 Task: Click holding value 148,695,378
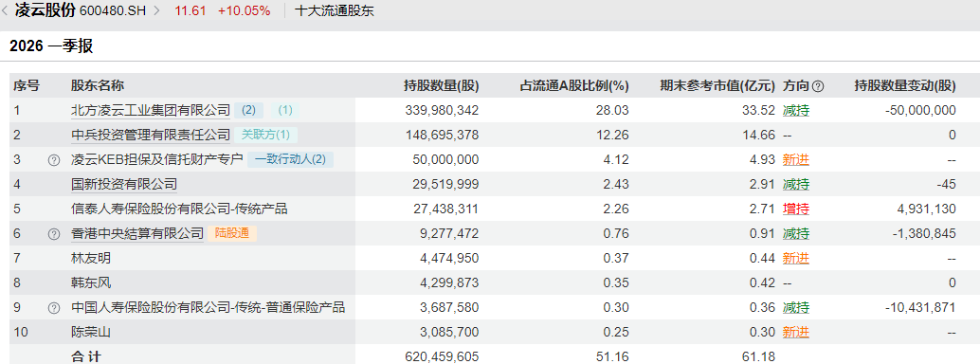click(x=442, y=136)
